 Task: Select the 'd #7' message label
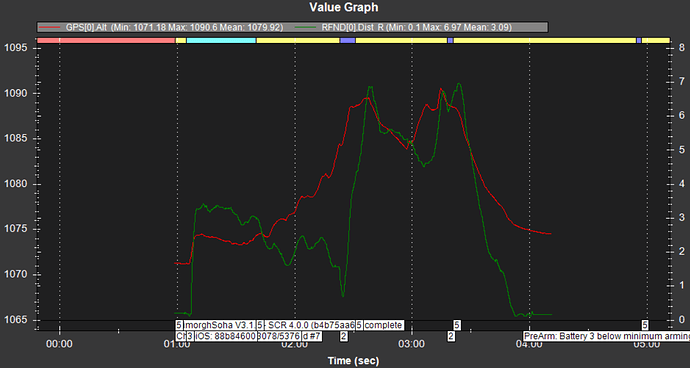pos(312,336)
